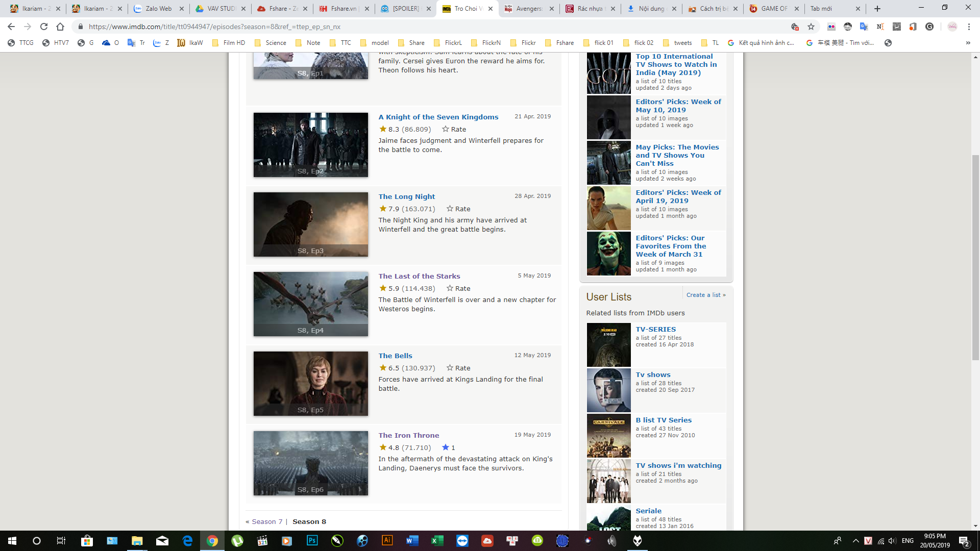Open a new browser tab
The width and height of the screenshot is (980, 551).
click(x=877, y=9)
